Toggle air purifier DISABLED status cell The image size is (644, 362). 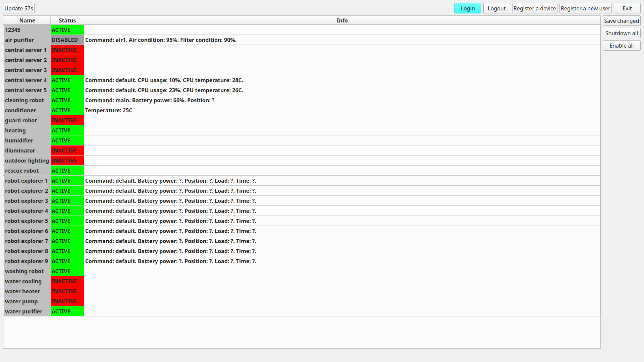67,40
